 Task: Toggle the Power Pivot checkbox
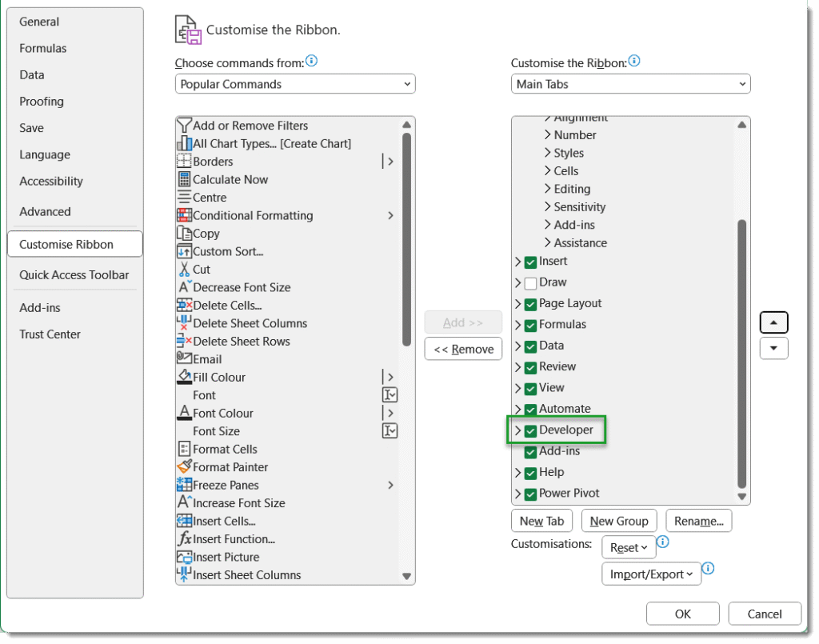[x=530, y=494]
